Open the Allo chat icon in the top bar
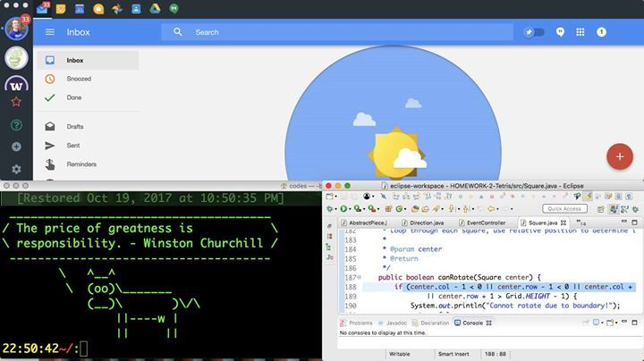 click(x=98, y=9)
